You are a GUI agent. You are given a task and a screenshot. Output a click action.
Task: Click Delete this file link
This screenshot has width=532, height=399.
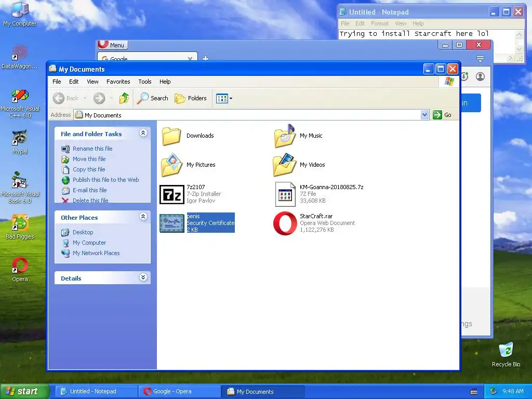pyautogui.click(x=90, y=200)
